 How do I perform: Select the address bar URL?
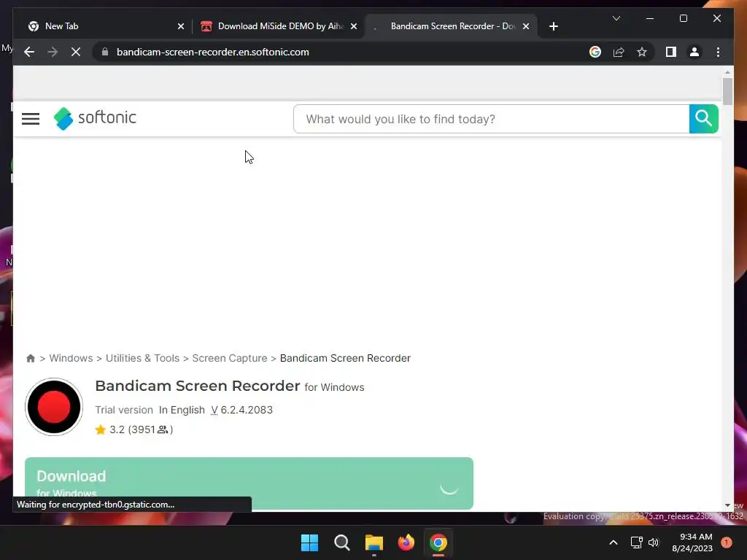click(x=213, y=52)
